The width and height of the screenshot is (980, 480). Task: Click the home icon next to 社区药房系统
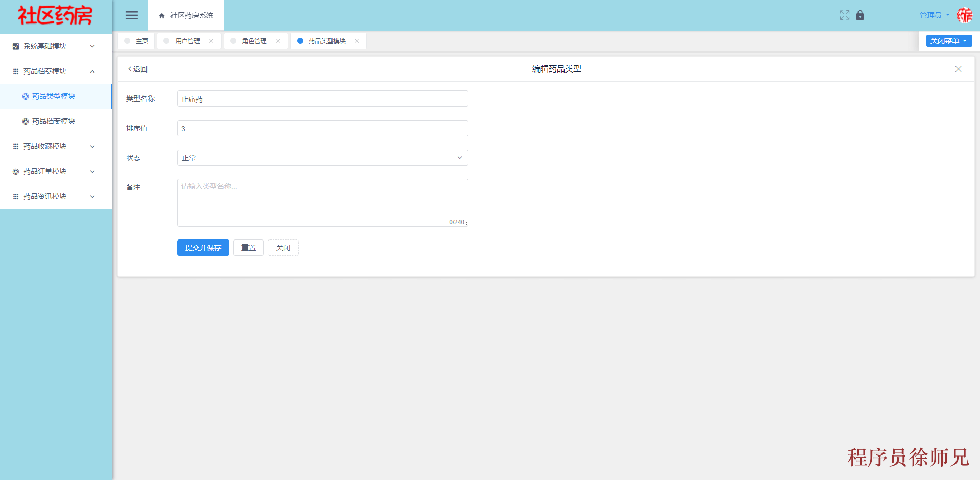[x=161, y=15]
